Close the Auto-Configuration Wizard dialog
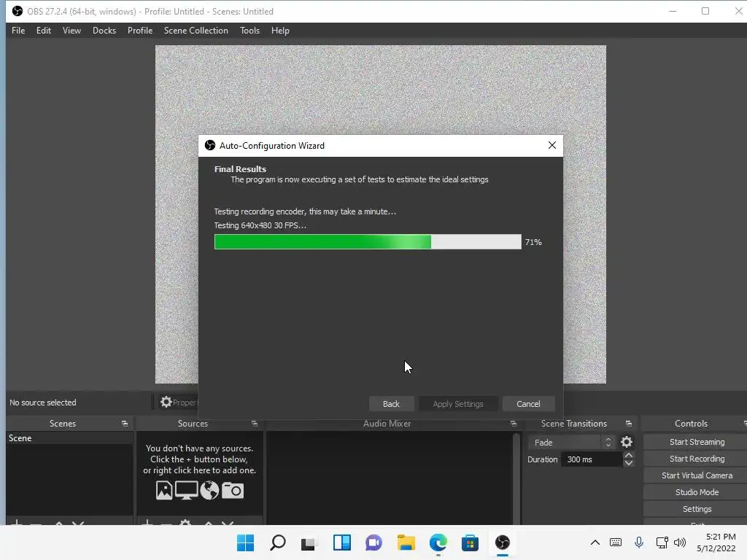This screenshot has height=560, width=747. (551, 145)
